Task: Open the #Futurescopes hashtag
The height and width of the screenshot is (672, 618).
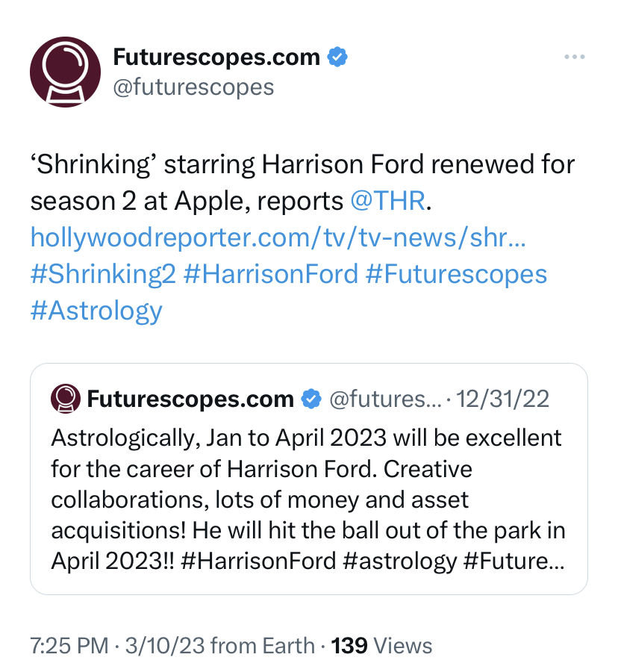Action: pyautogui.click(x=457, y=274)
